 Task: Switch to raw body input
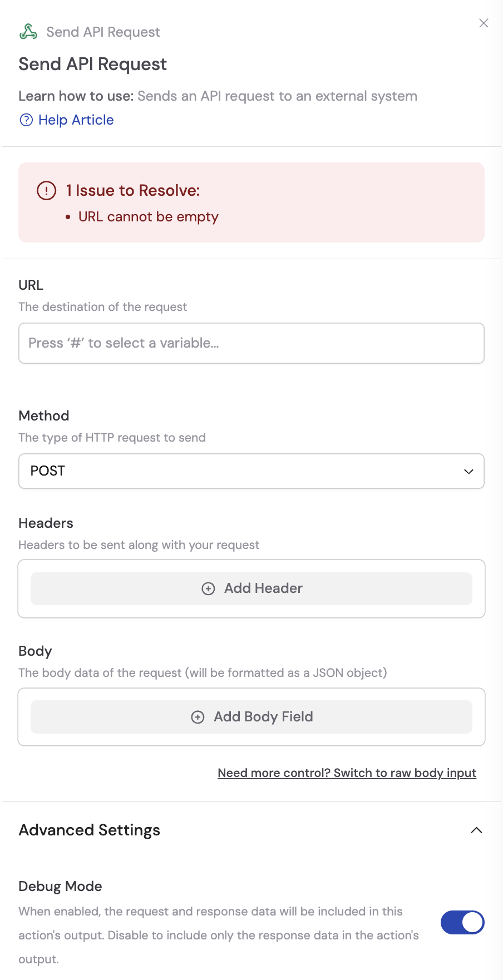coord(347,773)
